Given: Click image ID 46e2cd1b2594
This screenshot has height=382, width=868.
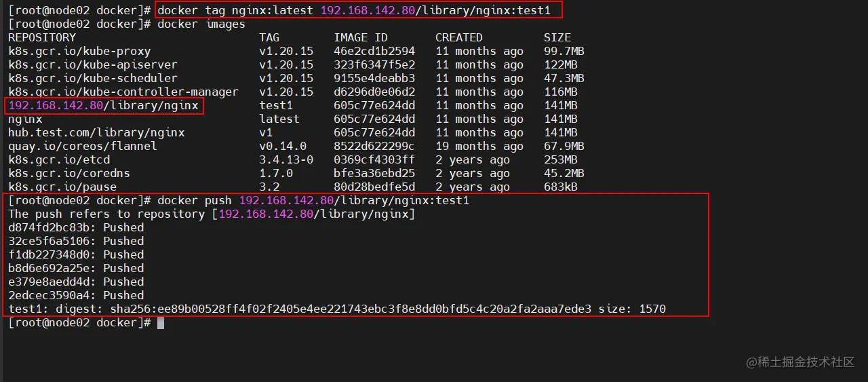Looking at the screenshot, I should (374, 51).
